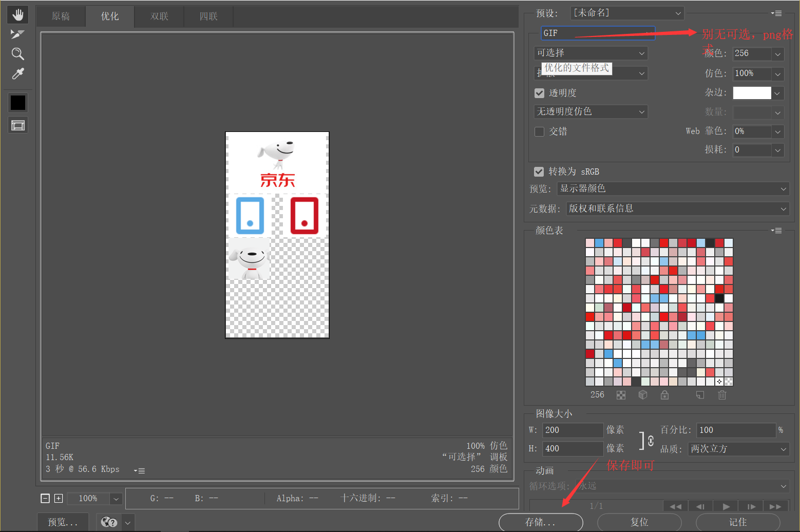The image size is (800, 532).
Task: Go to previous animation frame
Action: click(x=700, y=506)
